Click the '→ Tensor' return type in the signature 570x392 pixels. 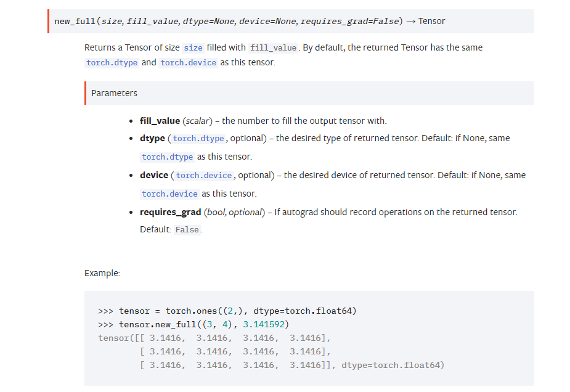[x=426, y=21]
